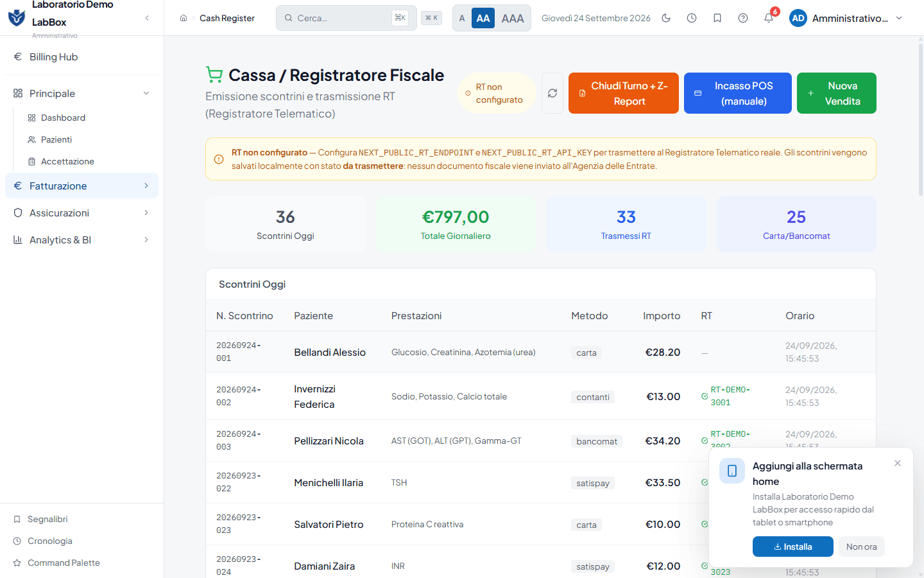The width and height of the screenshot is (924, 578).
Task: Expand the Fatturazione submenu
Action: (146, 186)
